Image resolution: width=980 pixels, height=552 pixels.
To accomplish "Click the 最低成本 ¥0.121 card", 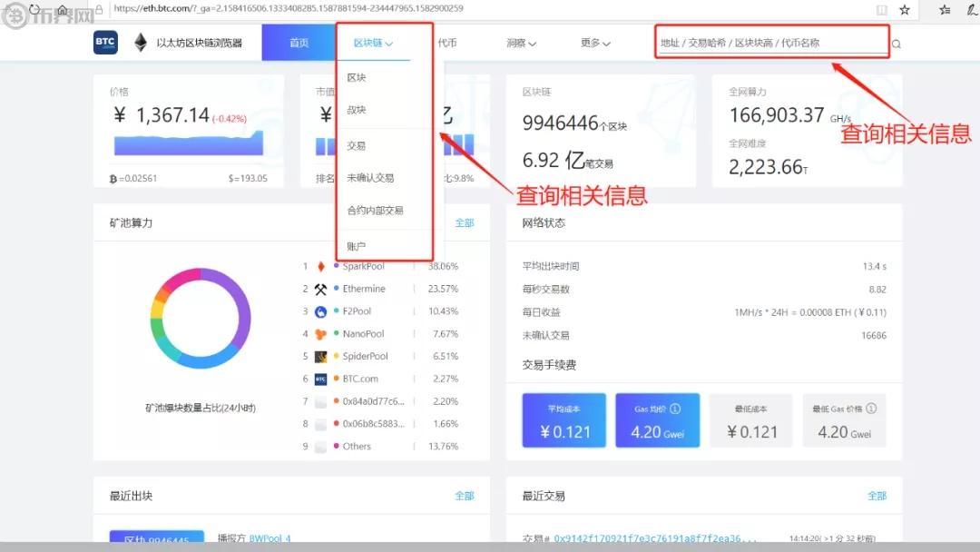I will [752, 420].
